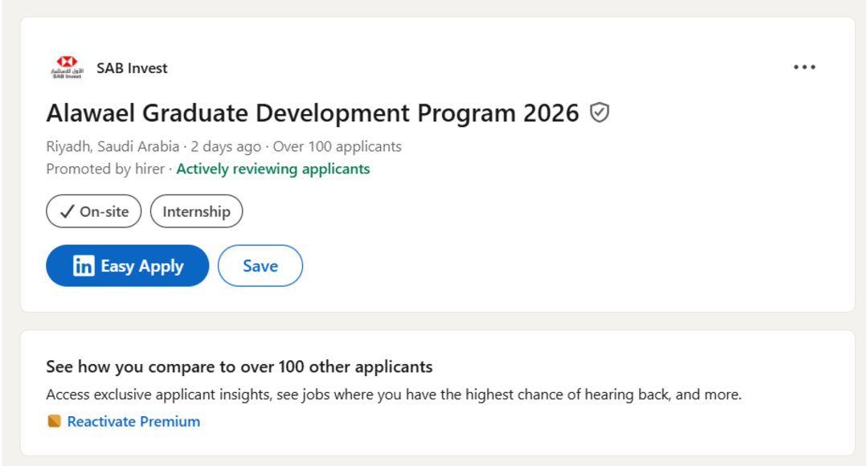The height and width of the screenshot is (466, 868).
Task: Open the three-dot more options menu
Action: (x=804, y=67)
